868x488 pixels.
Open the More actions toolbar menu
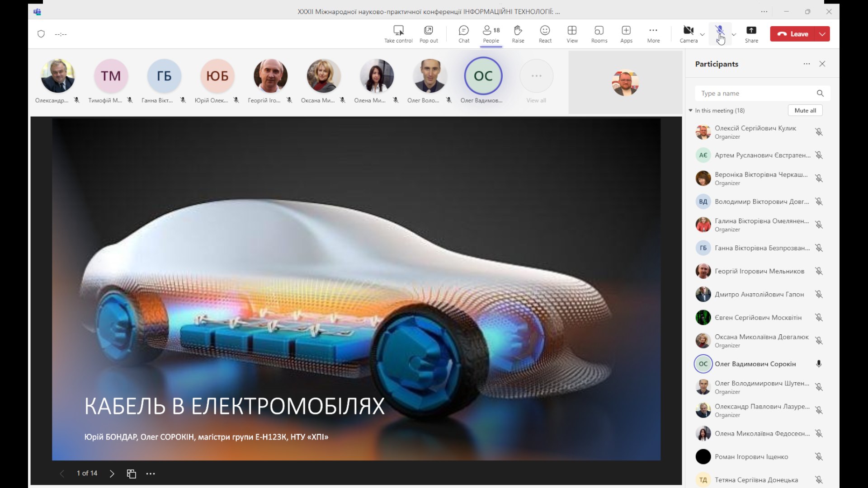[x=653, y=31]
